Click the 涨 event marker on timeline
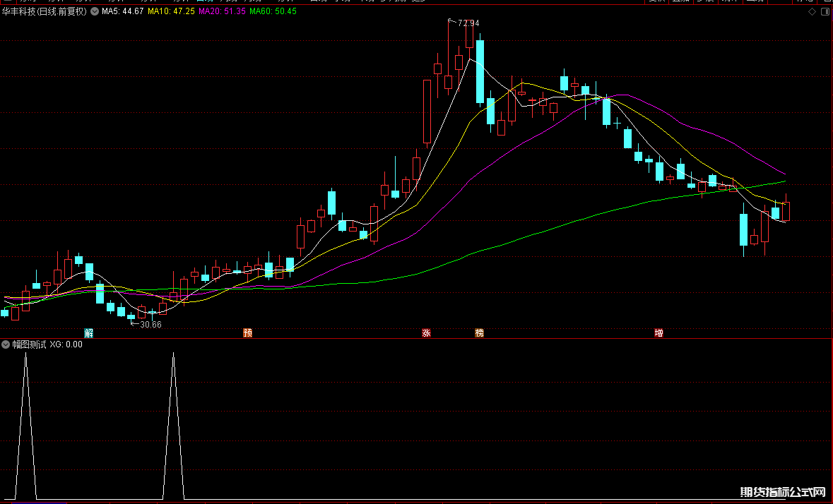 pos(426,333)
